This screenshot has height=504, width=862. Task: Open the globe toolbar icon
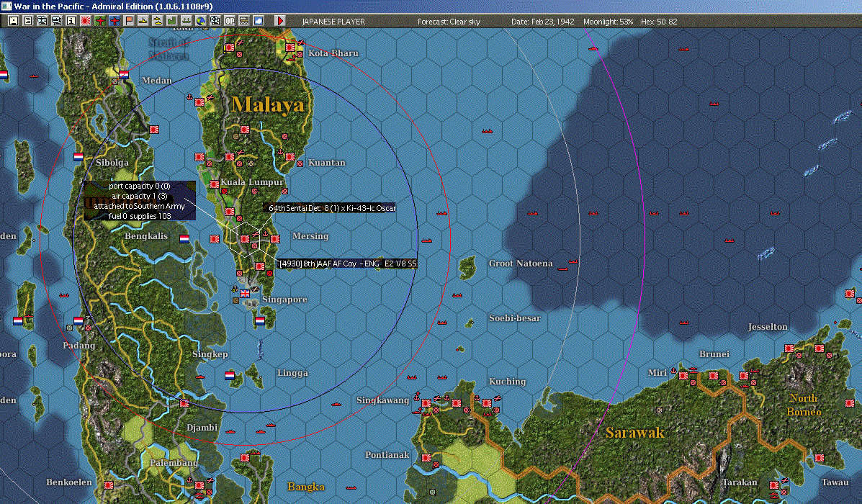coord(201,21)
